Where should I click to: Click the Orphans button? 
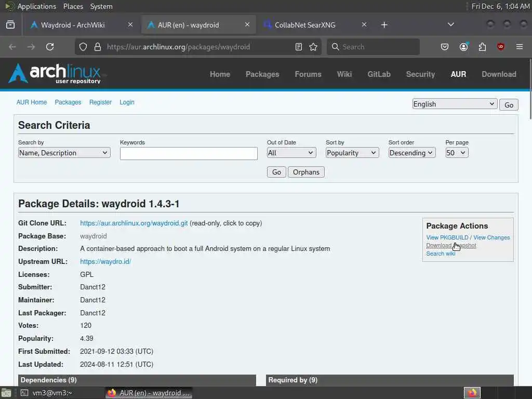tap(306, 172)
